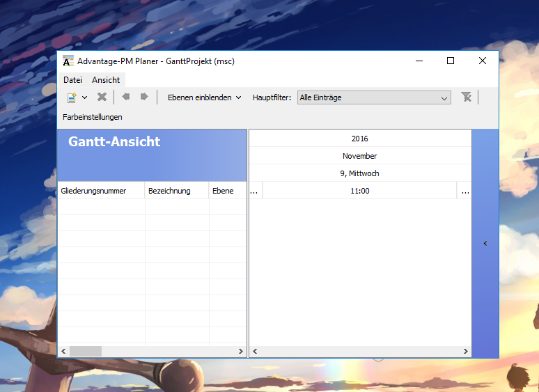Click the Gantt chart's left scroll arrow
The image size is (539, 392).
pyautogui.click(x=255, y=351)
